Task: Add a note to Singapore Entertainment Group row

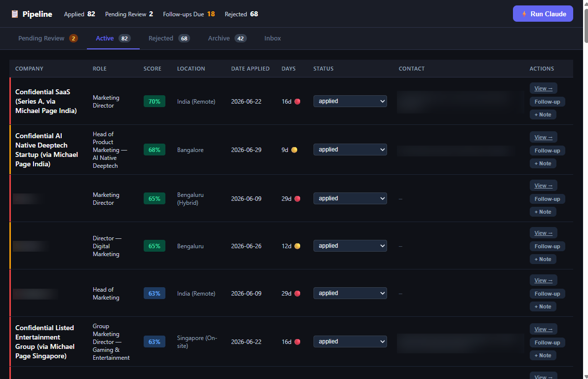Action: click(x=543, y=355)
